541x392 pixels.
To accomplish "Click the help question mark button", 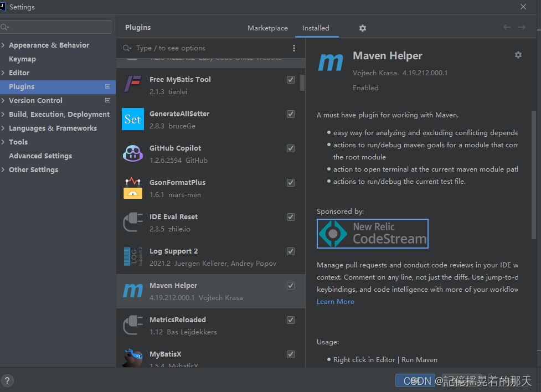I will 7,380.
